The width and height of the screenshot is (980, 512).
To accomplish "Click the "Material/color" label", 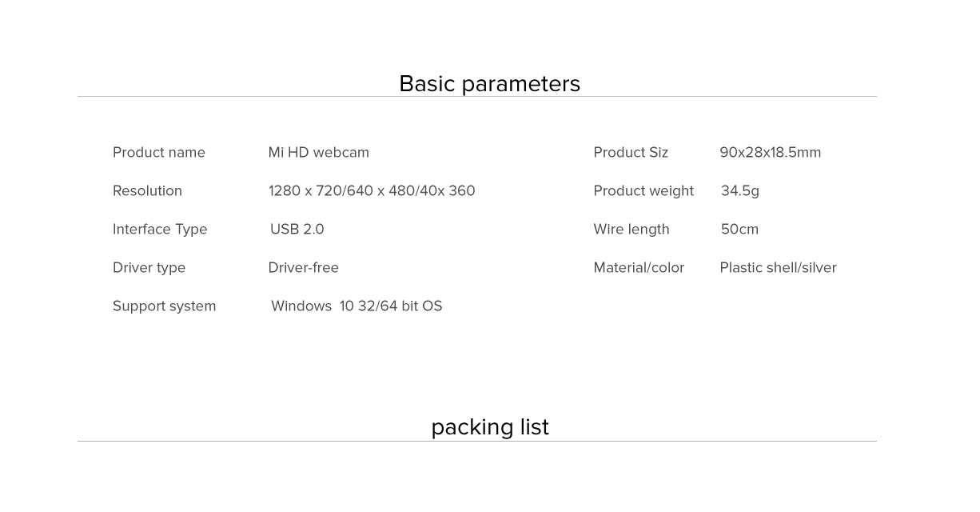I will (x=639, y=268).
